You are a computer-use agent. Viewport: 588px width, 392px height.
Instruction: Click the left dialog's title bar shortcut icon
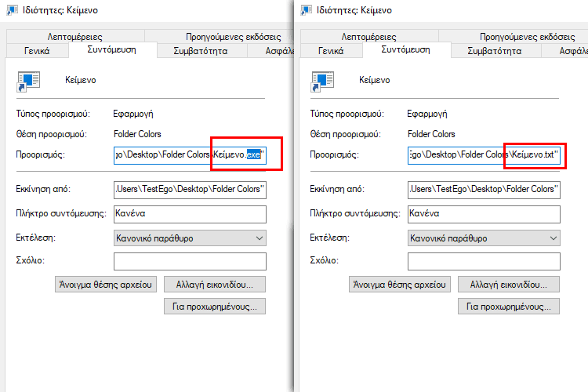click(12, 9)
